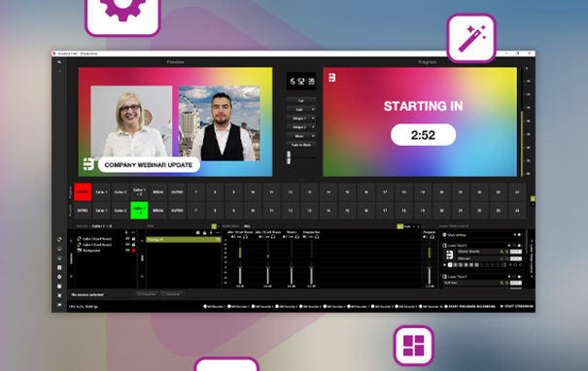Toggle visibility of the Background source

pos(127,250)
